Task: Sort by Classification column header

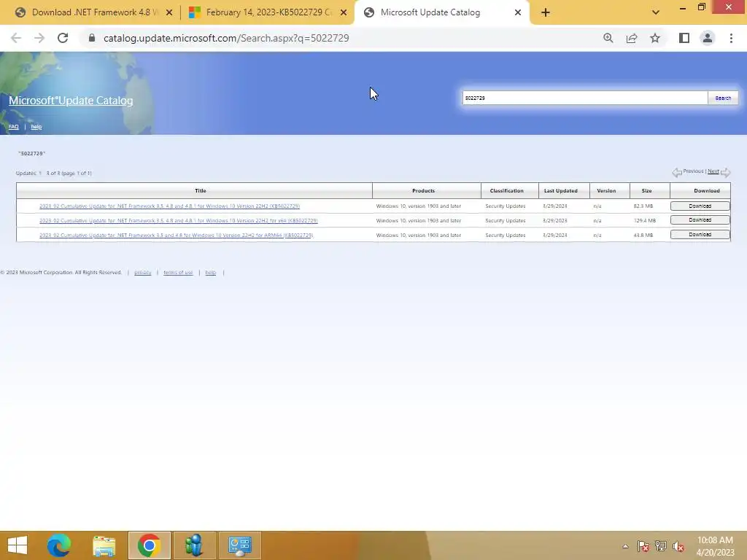Action: point(506,190)
